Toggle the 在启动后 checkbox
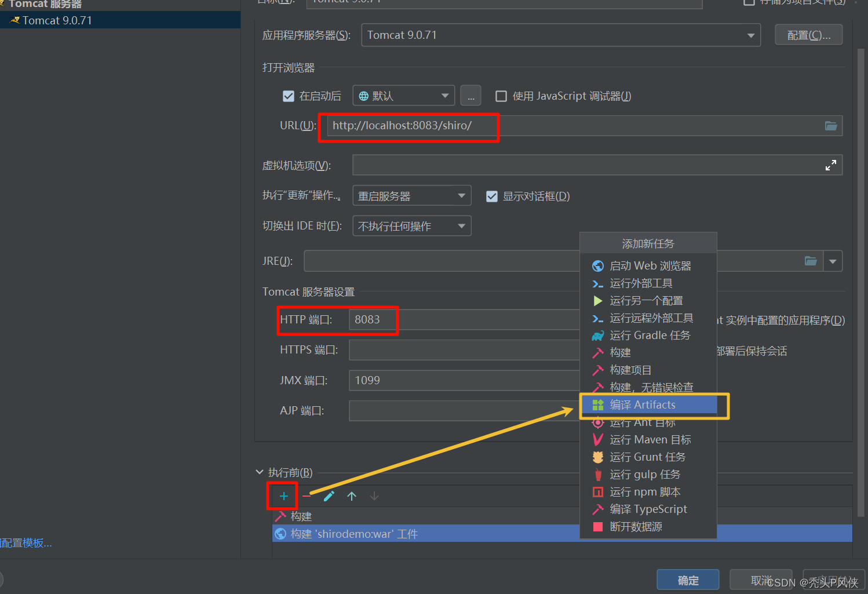The image size is (868, 594). [x=289, y=96]
